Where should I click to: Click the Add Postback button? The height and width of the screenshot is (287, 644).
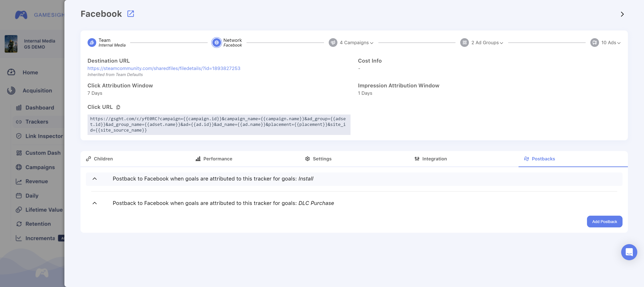point(604,222)
